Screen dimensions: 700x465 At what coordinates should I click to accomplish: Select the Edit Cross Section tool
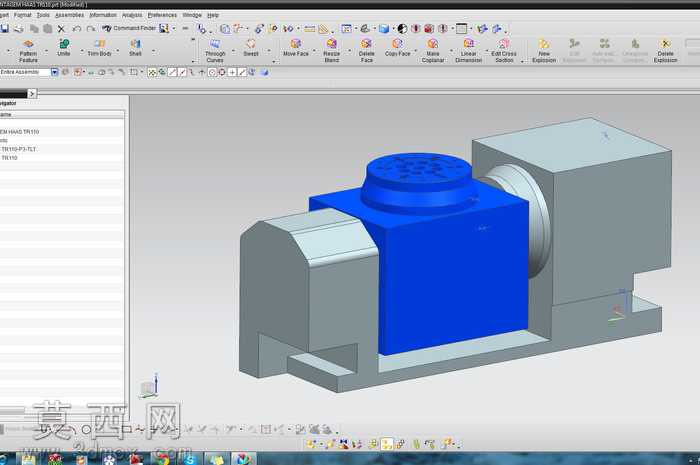coord(504,51)
